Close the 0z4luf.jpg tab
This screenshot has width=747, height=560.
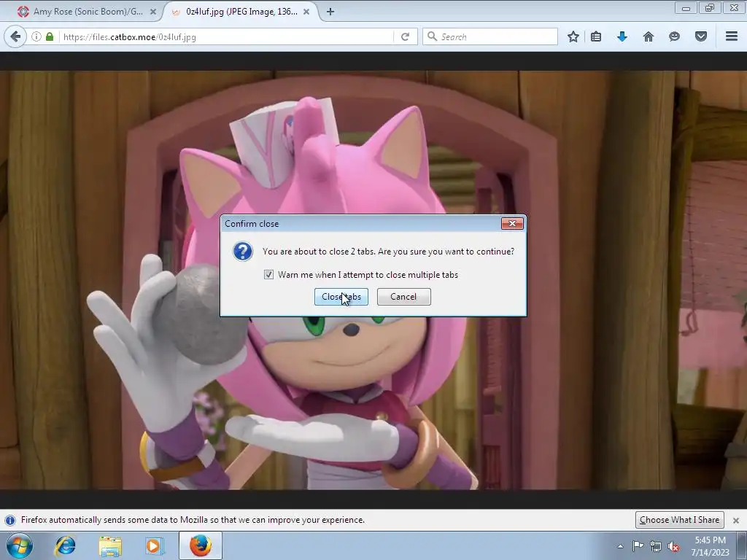(306, 12)
